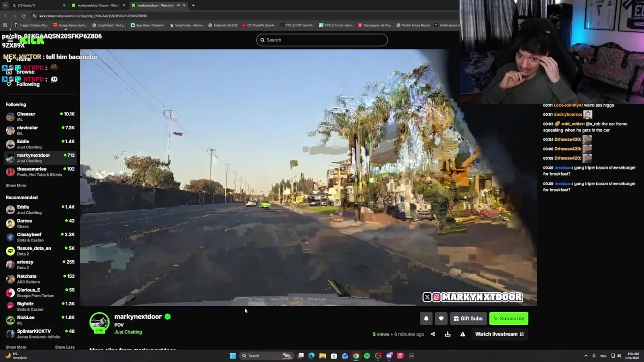Click the edd_raider username in chat
This screenshot has height=362, width=644.
572,124
